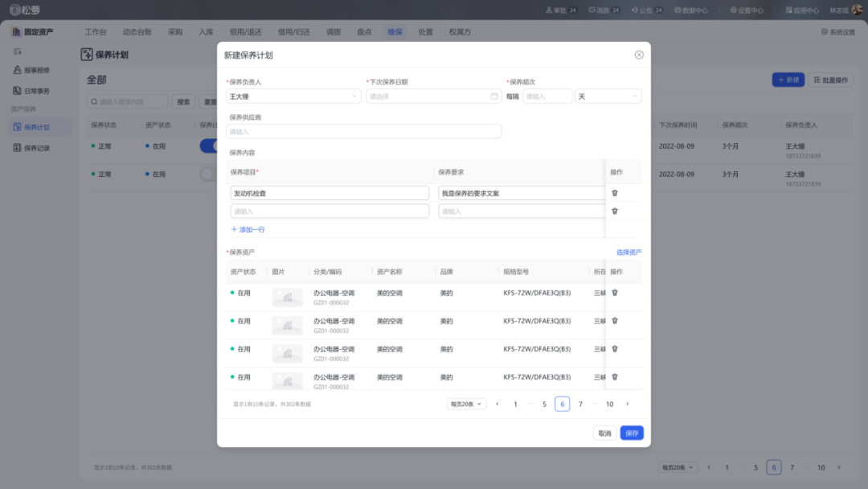Click 添加一行 to add a row
The image size is (868, 489).
coord(248,229)
